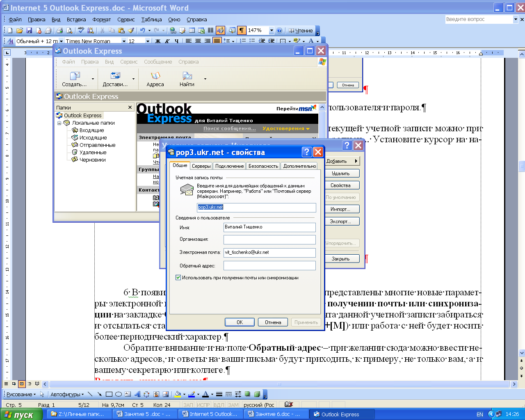Toggle the Drawing toolbar button in Standard toolbar
Viewport: 525px width, 420px height.
click(220, 30)
